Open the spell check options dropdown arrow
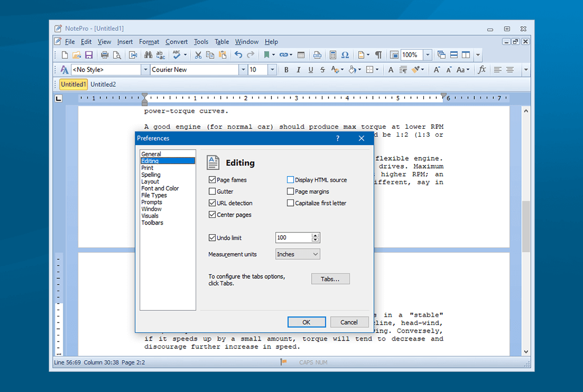The image size is (583, 392). tap(185, 55)
